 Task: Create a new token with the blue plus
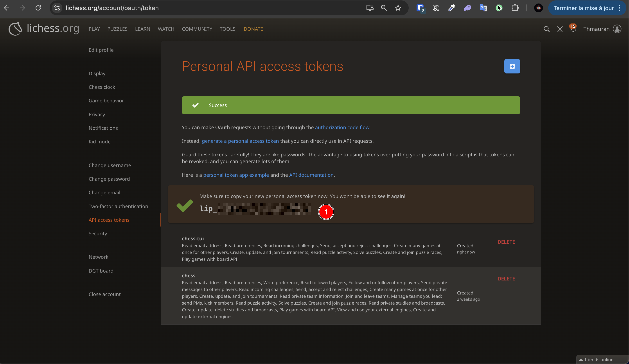(512, 66)
